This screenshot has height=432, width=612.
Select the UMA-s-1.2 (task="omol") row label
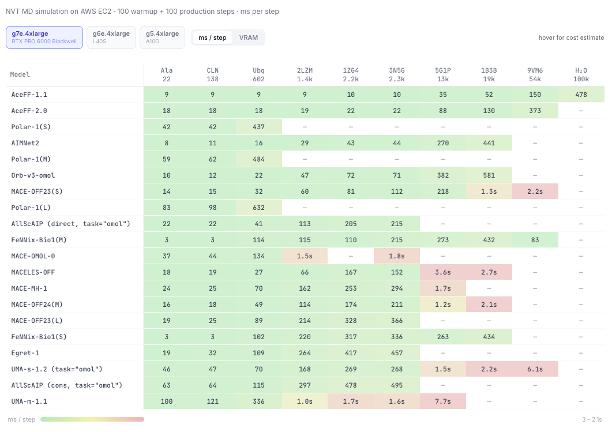[57, 369]
